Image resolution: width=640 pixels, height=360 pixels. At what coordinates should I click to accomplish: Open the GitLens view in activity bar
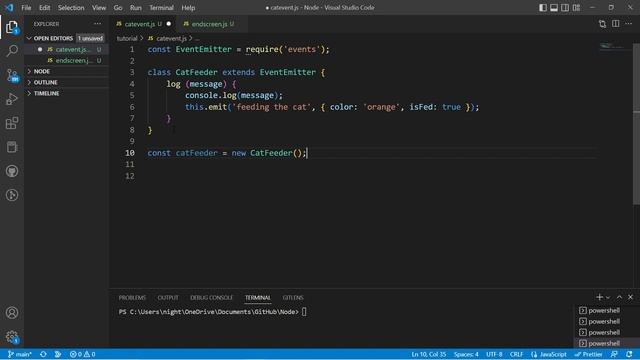pyautogui.click(x=12, y=195)
